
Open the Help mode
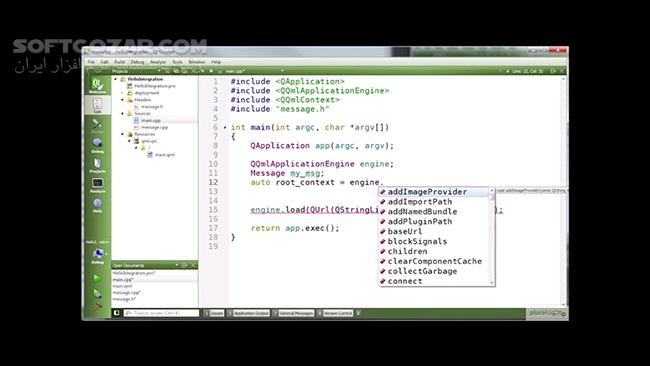click(97, 205)
